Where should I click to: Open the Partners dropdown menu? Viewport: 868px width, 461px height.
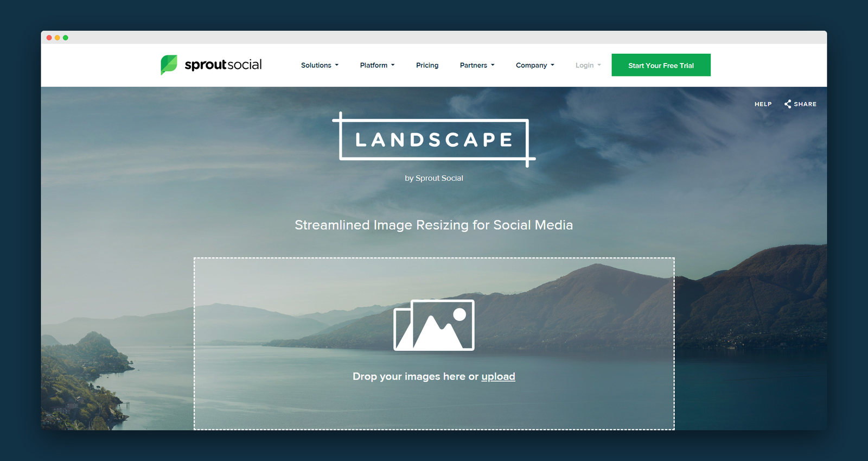pos(477,65)
